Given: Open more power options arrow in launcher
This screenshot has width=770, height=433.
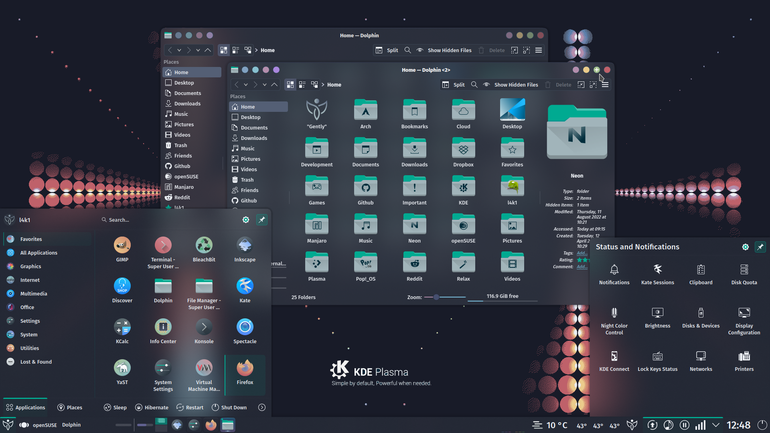Looking at the screenshot, I should [262, 407].
